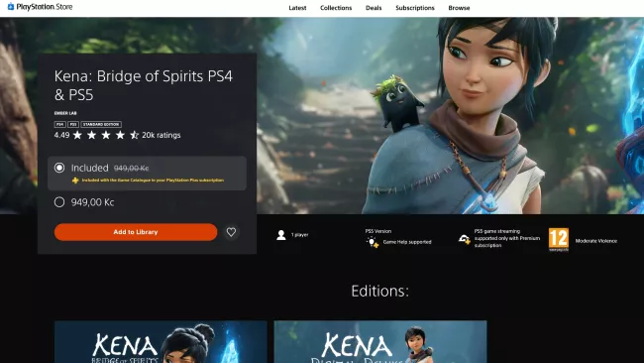Select the Included with PlayStation Plus option

(x=147, y=174)
